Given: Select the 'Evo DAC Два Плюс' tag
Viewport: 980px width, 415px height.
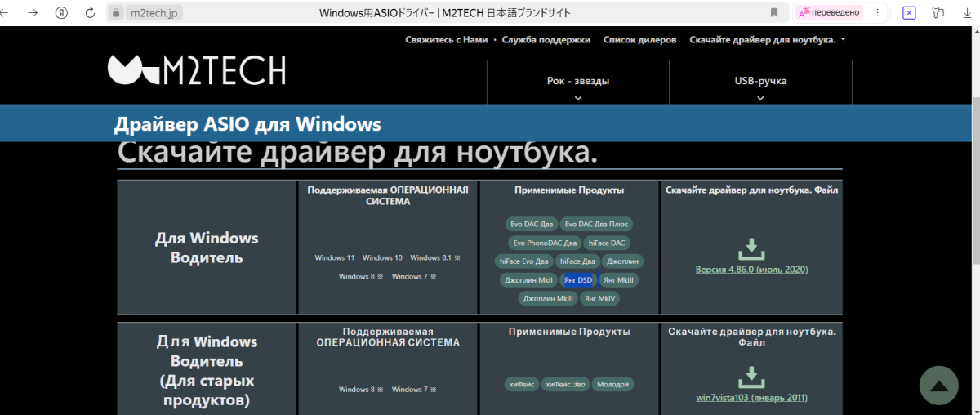Looking at the screenshot, I should click(x=596, y=224).
